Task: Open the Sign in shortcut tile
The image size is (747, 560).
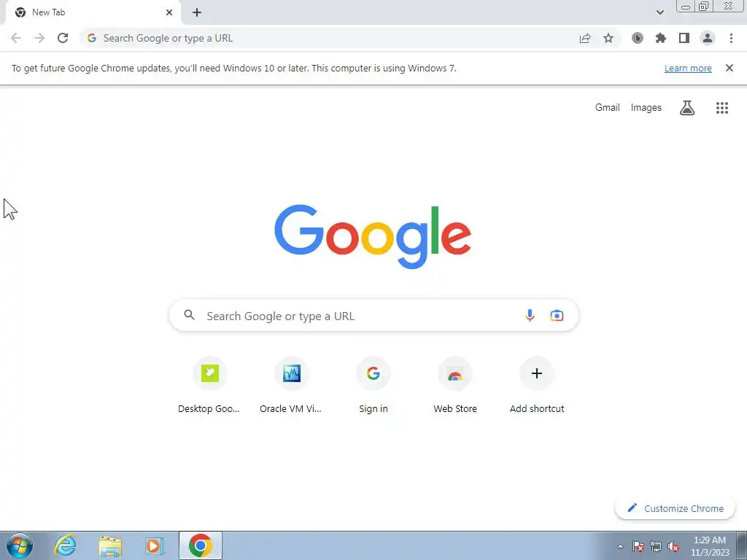Action: [x=373, y=386]
